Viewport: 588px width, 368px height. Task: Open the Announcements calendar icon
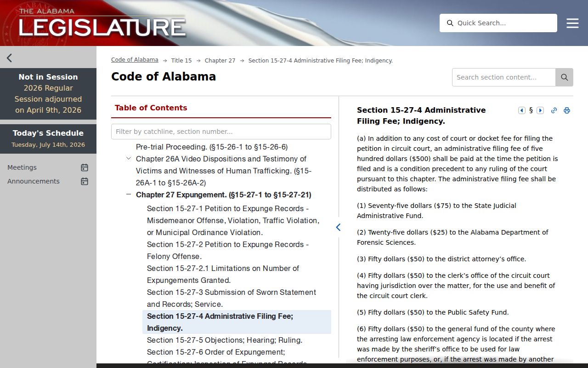[85, 181]
